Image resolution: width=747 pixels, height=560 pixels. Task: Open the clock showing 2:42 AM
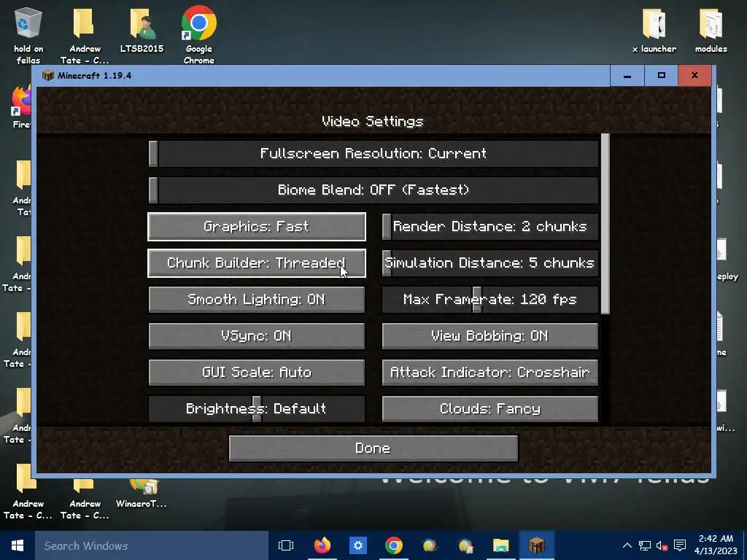pos(716,545)
